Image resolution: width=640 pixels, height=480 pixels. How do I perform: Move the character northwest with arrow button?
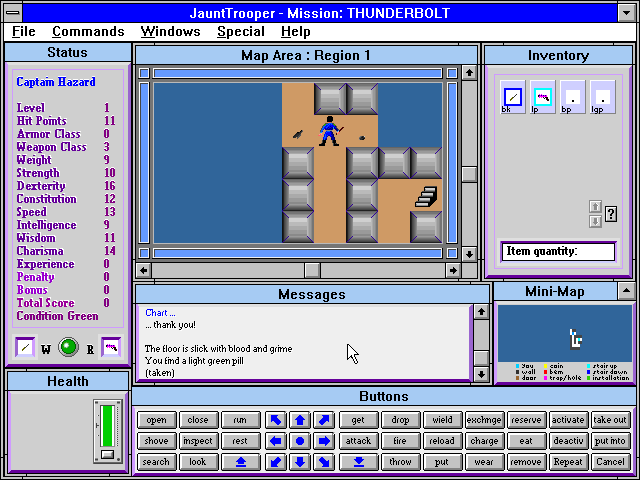tap(276, 420)
